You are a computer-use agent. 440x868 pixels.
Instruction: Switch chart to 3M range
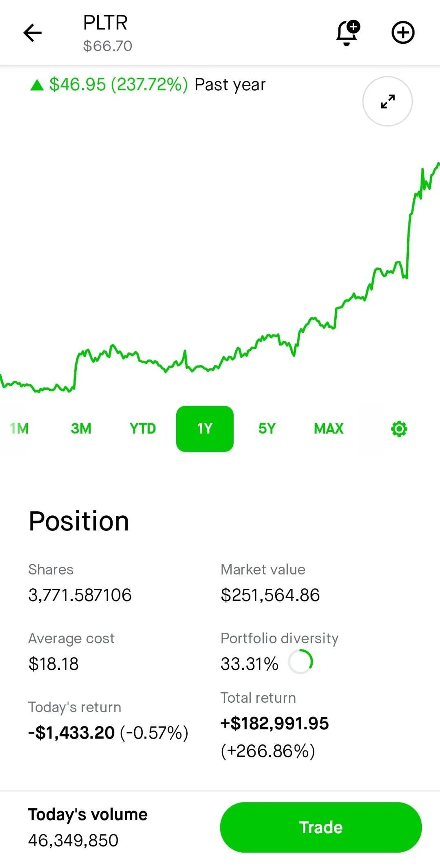tap(81, 429)
